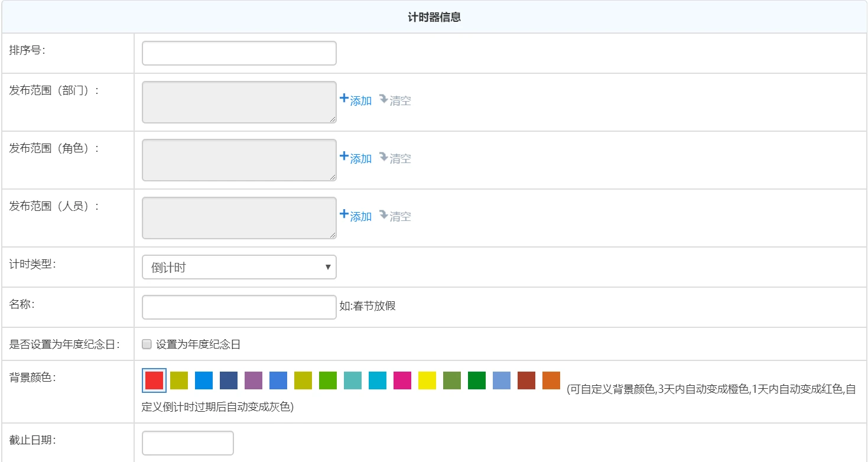The width and height of the screenshot is (868, 462).
Task: Select the bright yellow background color swatch
Action: click(x=428, y=380)
